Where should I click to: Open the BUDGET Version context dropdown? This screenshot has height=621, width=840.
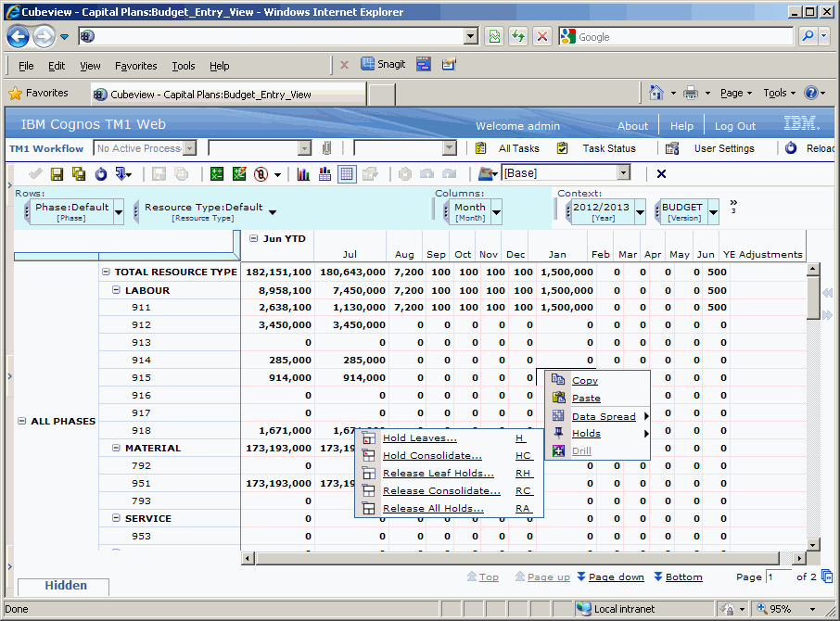714,212
